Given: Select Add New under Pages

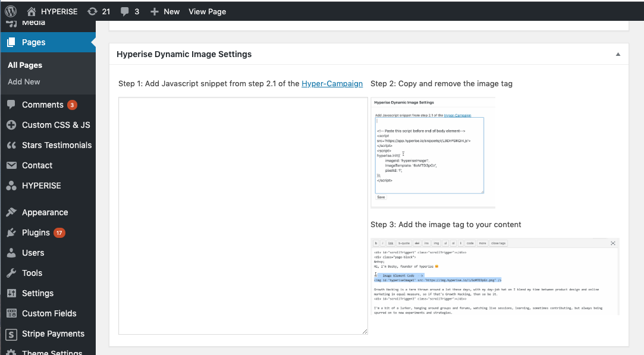Looking at the screenshot, I should click(24, 82).
